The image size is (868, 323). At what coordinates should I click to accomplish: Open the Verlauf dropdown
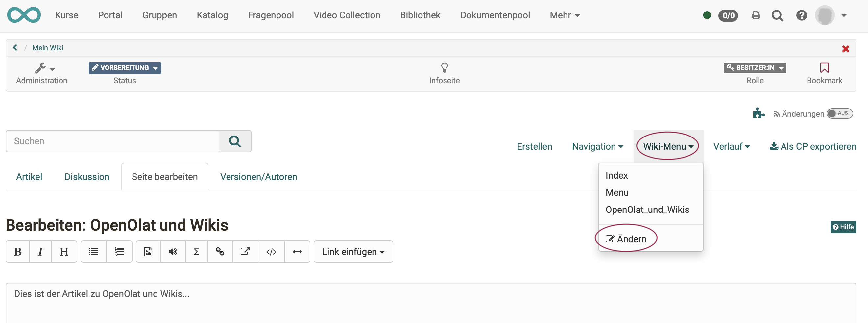pos(731,146)
